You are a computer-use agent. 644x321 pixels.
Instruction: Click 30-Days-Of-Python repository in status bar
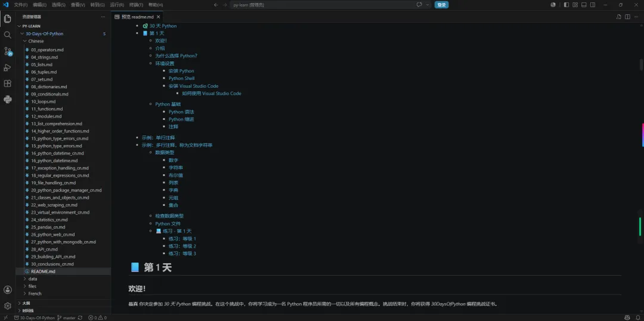coord(35,317)
